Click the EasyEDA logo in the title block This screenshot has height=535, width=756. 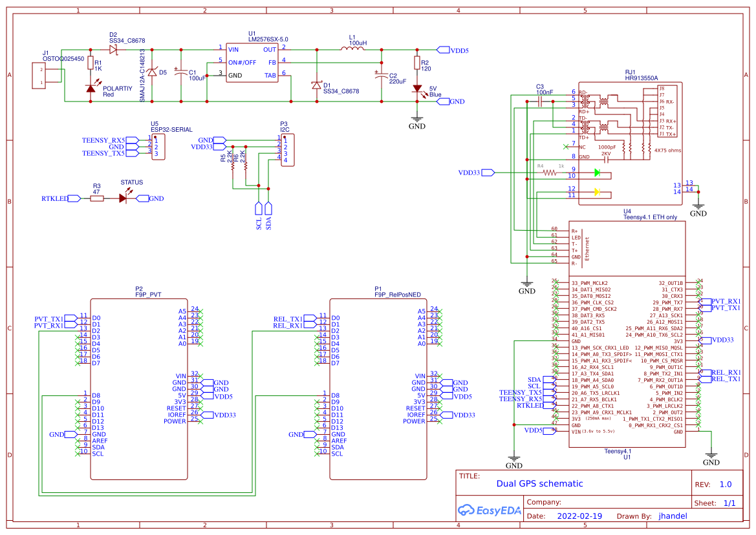click(x=490, y=510)
